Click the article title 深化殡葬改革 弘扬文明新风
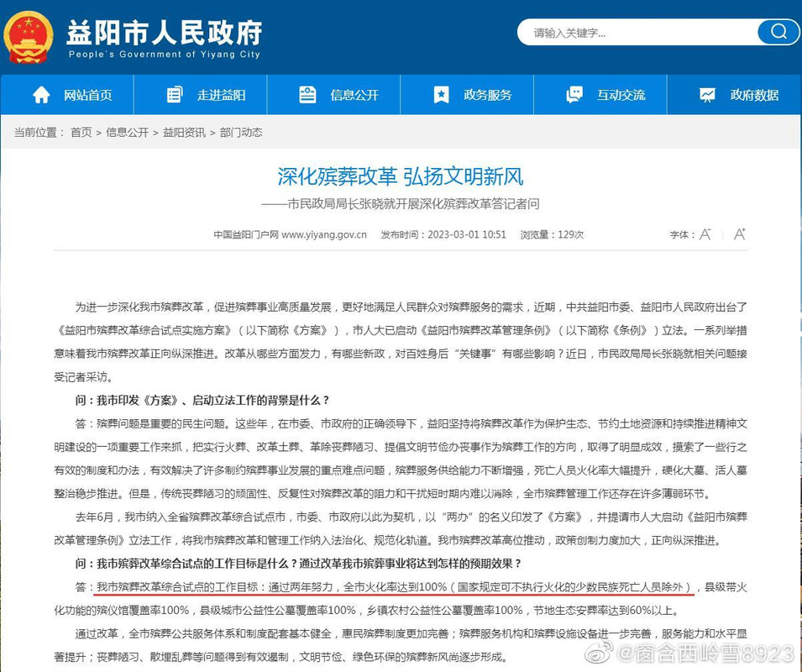 401,176
